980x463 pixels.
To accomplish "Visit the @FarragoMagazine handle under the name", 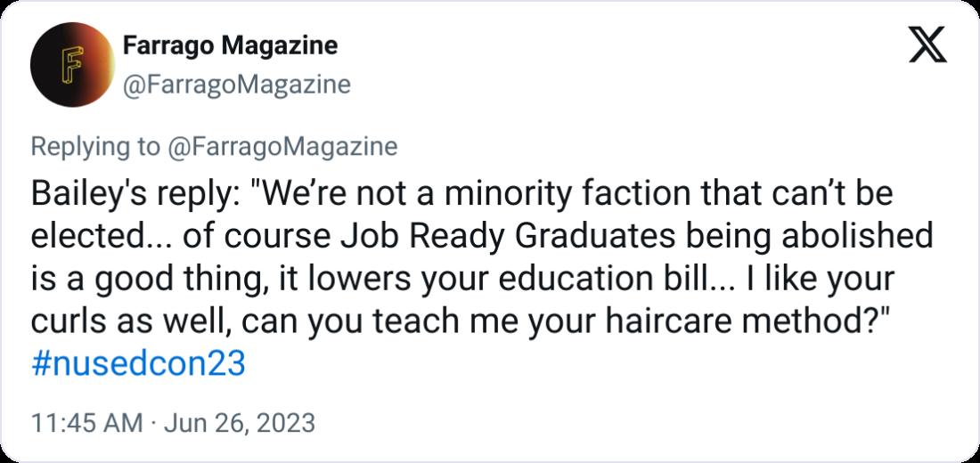I will (x=237, y=85).
